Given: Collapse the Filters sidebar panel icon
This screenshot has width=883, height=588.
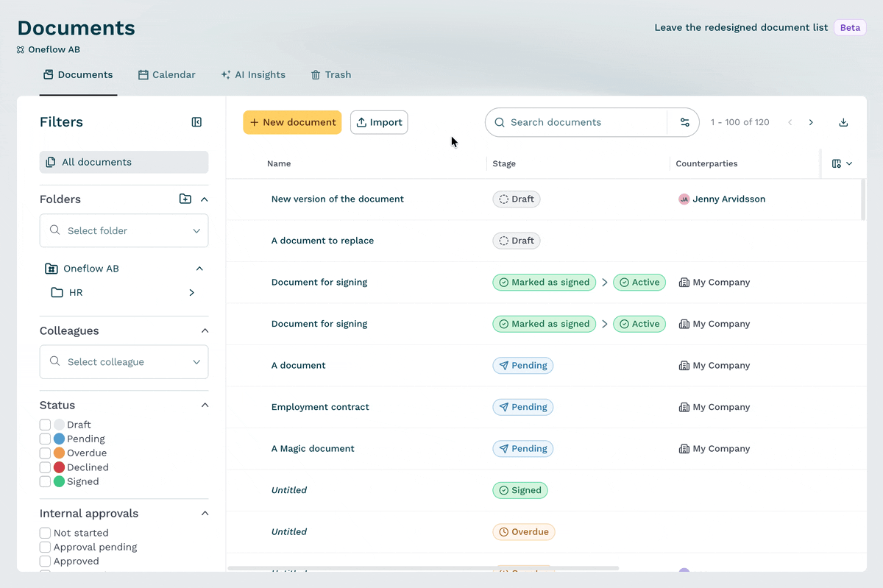Looking at the screenshot, I should [196, 122].
